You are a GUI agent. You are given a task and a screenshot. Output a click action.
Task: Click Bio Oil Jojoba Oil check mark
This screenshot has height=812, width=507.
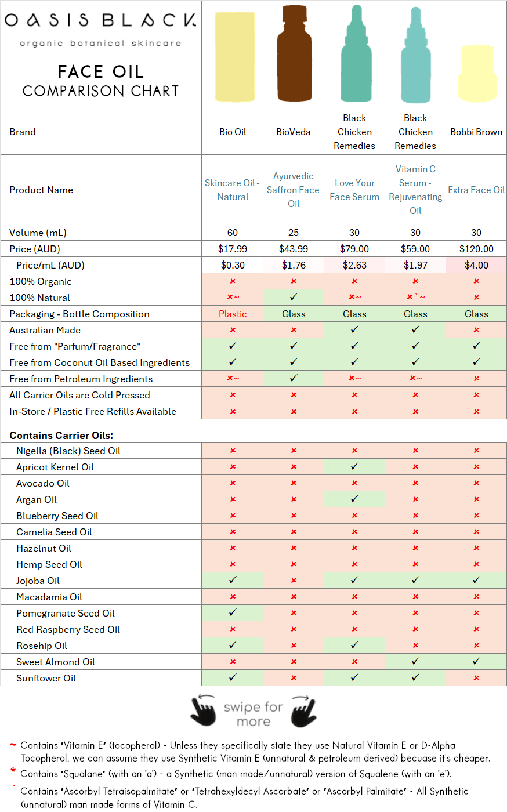tap(233, 580)
